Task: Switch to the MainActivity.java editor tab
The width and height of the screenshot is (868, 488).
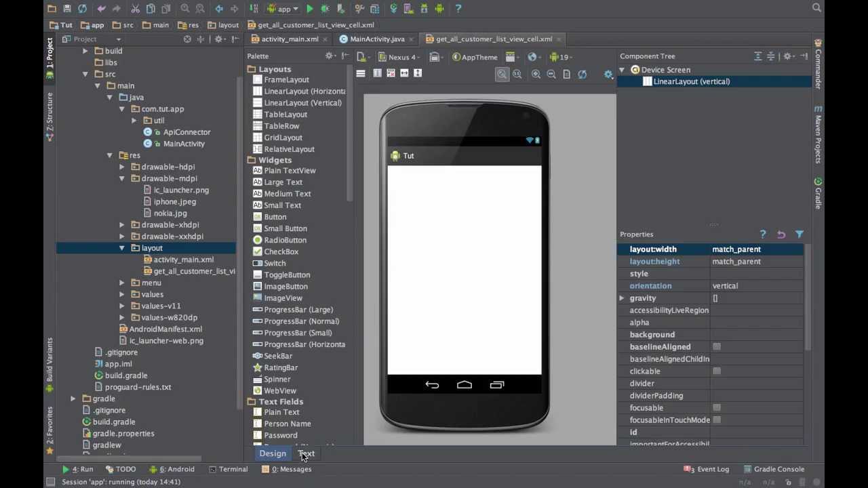Action: [377, 39]
